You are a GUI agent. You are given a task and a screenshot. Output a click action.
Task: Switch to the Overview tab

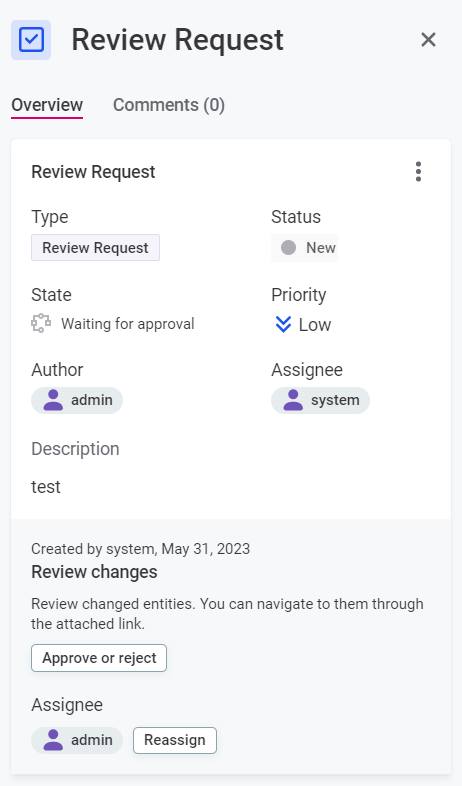coord(47,105)
